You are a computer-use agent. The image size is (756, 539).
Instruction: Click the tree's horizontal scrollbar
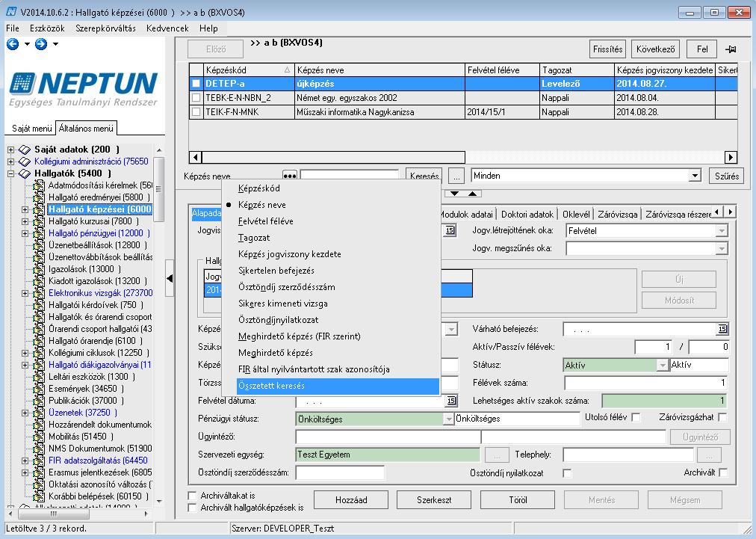77,514
